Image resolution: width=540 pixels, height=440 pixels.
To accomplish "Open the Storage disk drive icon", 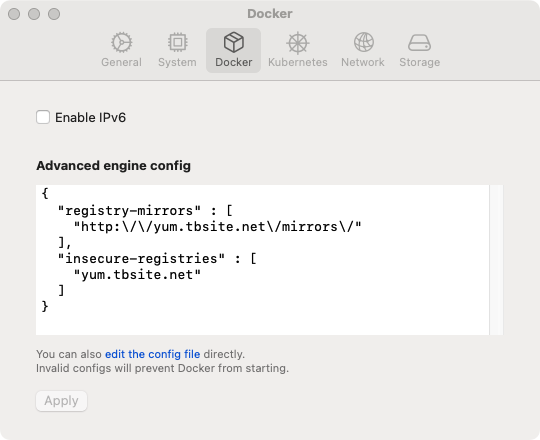I will [x=419, y=43].
